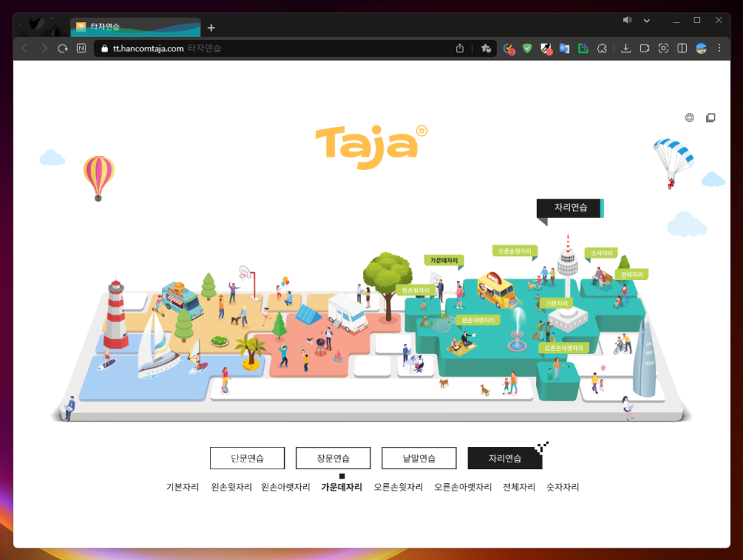Expand the tab search chevron
Screen dimensions: 743x560
tap(646, 20)
